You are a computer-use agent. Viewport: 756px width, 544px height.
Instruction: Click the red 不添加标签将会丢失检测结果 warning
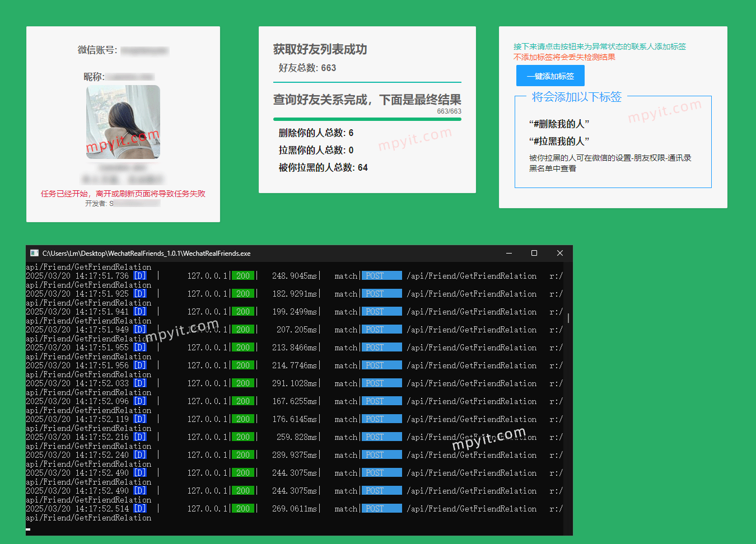[564, 57]
